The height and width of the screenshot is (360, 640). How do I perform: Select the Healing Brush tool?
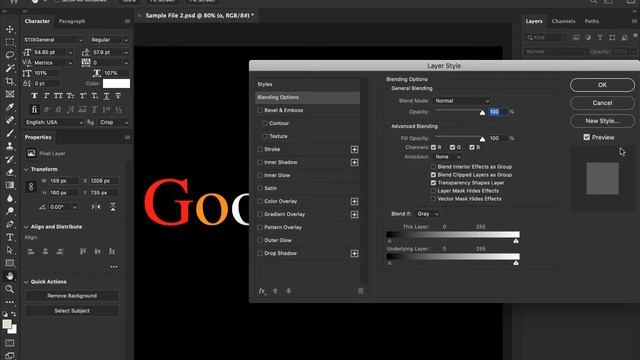[10, 120]
